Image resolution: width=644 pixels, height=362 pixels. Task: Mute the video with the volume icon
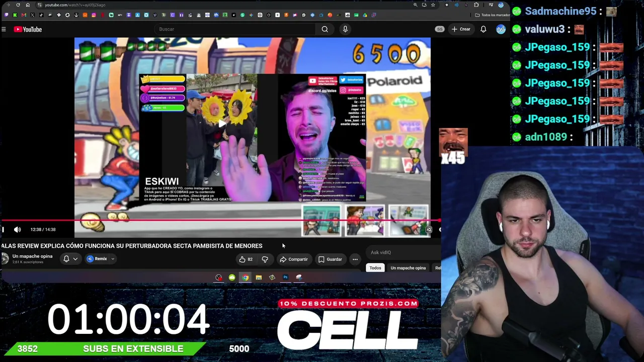[x=18, y=229]
